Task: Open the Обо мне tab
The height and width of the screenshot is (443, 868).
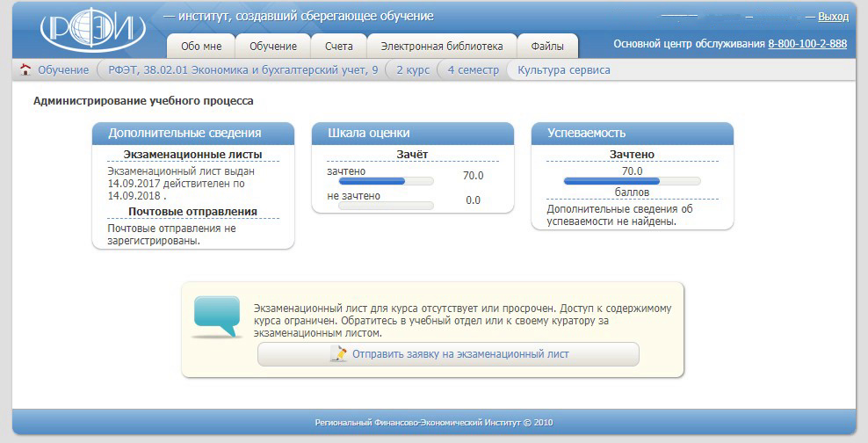Action: click(x=200, y=47)
